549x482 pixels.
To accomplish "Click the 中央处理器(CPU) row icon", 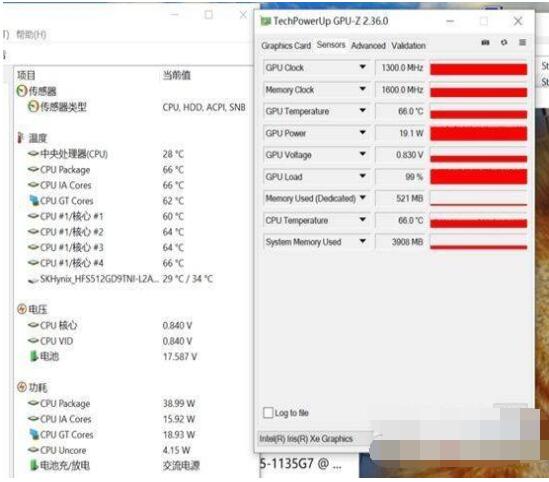I will tap(33, 153).
